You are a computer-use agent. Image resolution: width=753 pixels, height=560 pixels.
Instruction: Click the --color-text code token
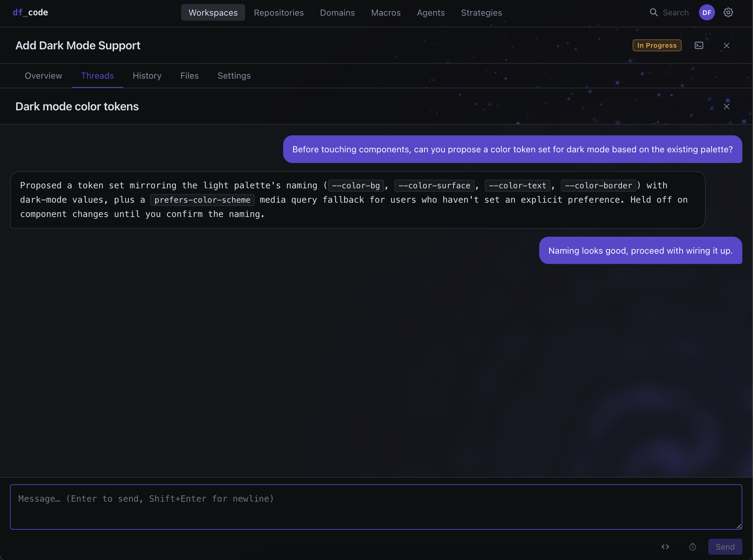517,186
